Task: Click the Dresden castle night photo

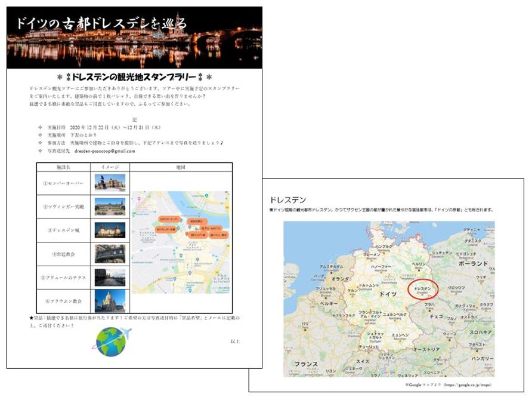Action: pos(110,230)
